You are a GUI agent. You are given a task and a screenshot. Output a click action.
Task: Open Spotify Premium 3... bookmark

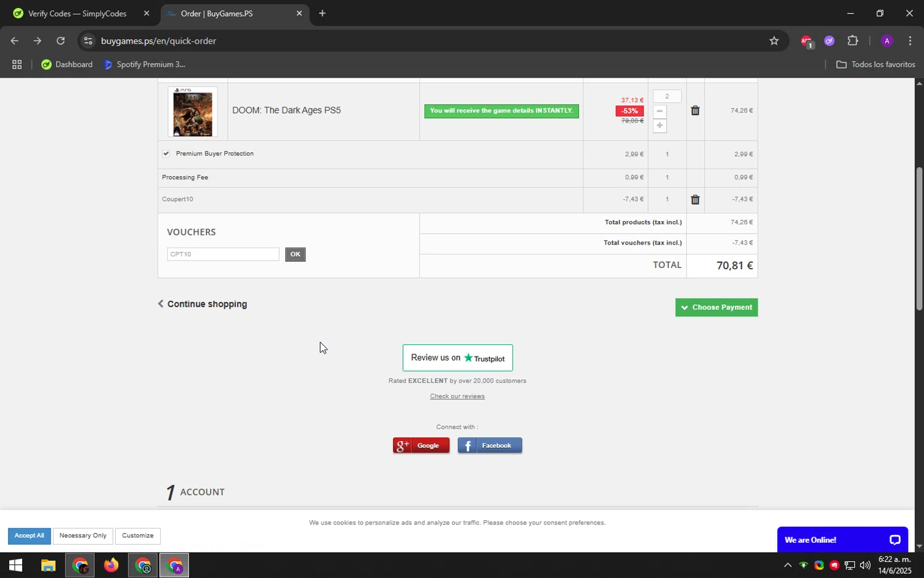pos(145,64)
